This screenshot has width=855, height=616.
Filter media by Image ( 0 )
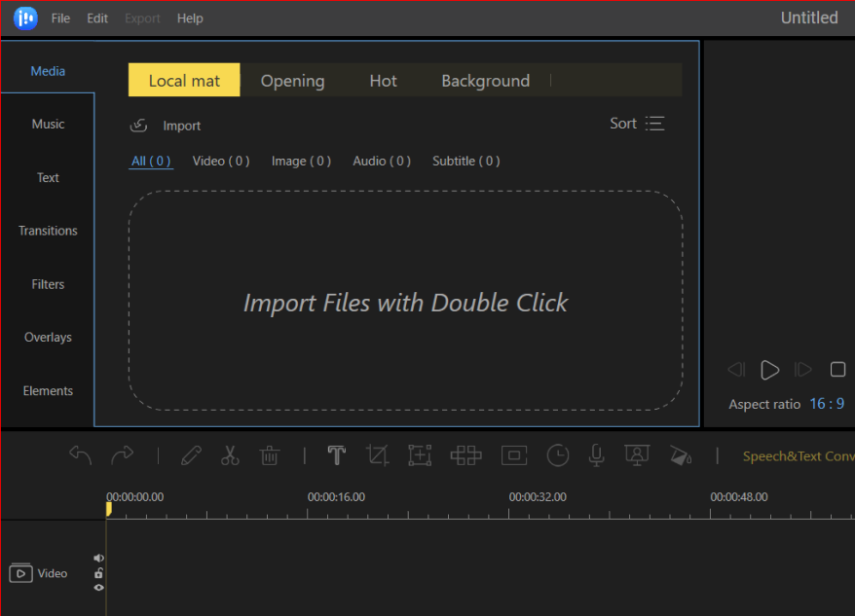[x=302, y=162]
